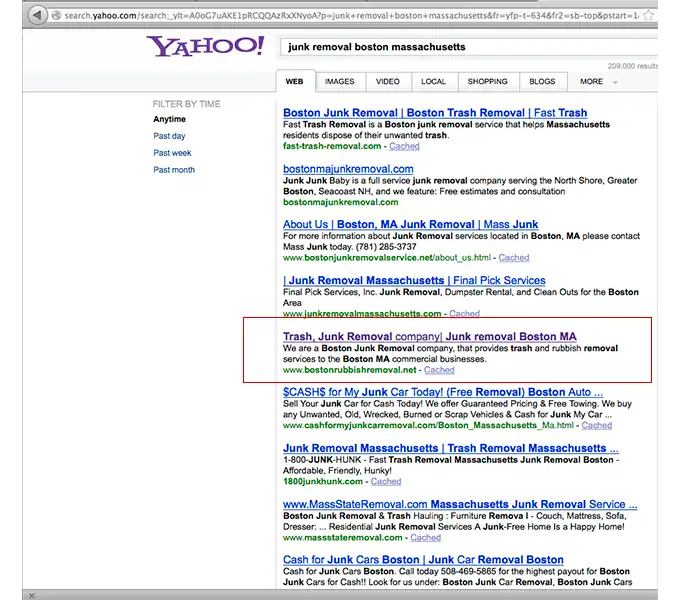Image resolution: width=680 pixels, height=600 pixels.
Task: Click the Yahoo! logo
Action: pyautogui.click(x=206, y=46)
